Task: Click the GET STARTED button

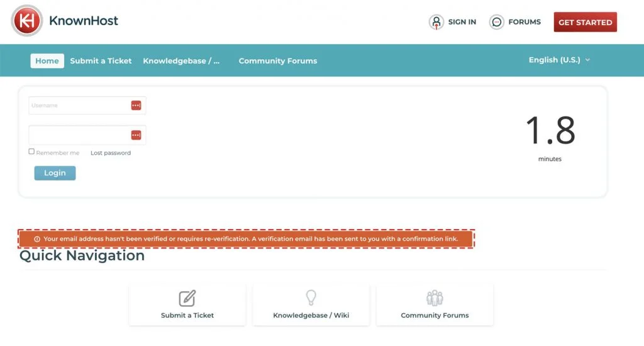Action: [x=586, y=22]
